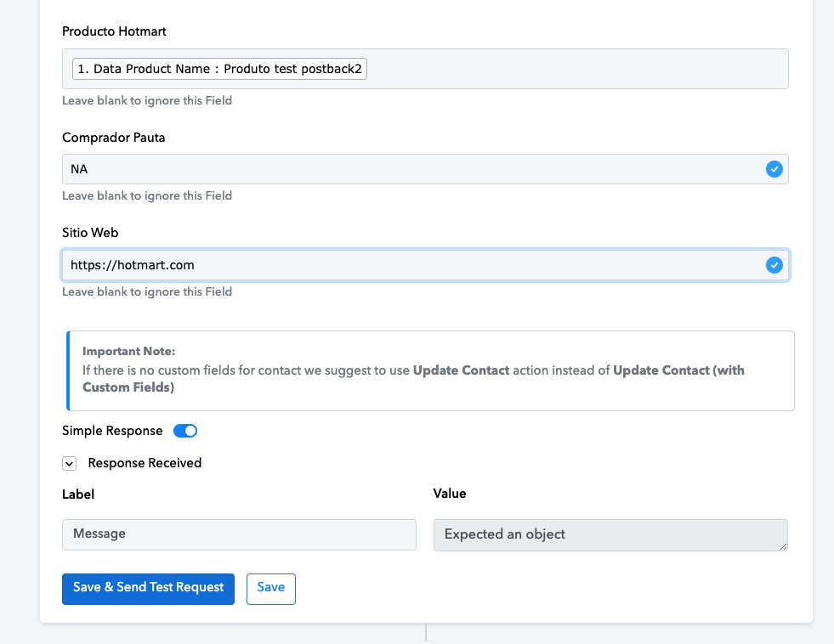
Task: Collapse the Response Received section
Action: click(69, 463)
